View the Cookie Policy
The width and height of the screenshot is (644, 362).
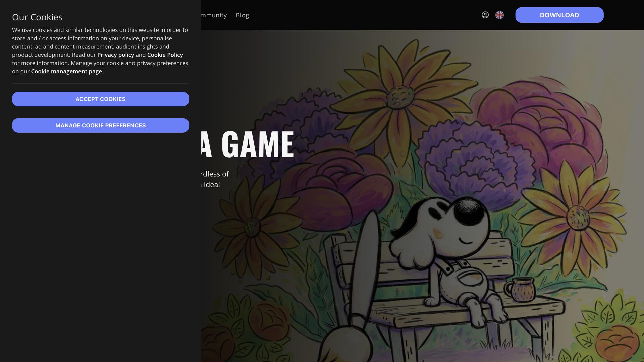pyautogui.click(x=165, y=55)
